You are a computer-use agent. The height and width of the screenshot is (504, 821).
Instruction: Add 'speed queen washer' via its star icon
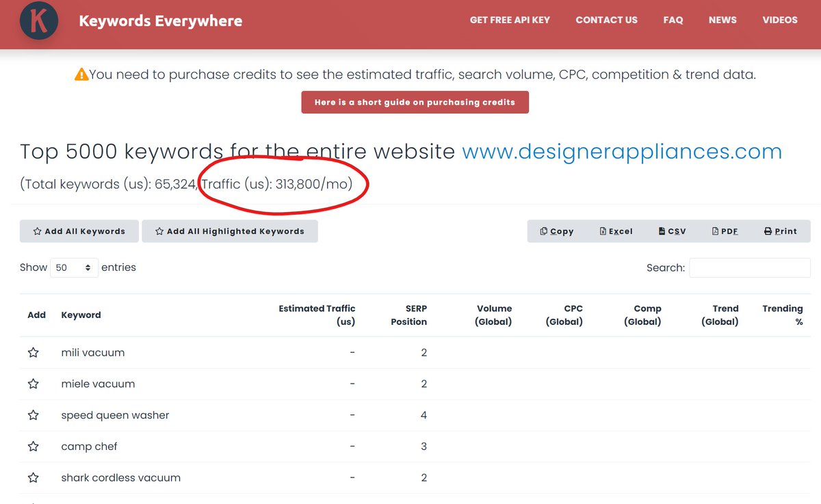click(33, 415)
